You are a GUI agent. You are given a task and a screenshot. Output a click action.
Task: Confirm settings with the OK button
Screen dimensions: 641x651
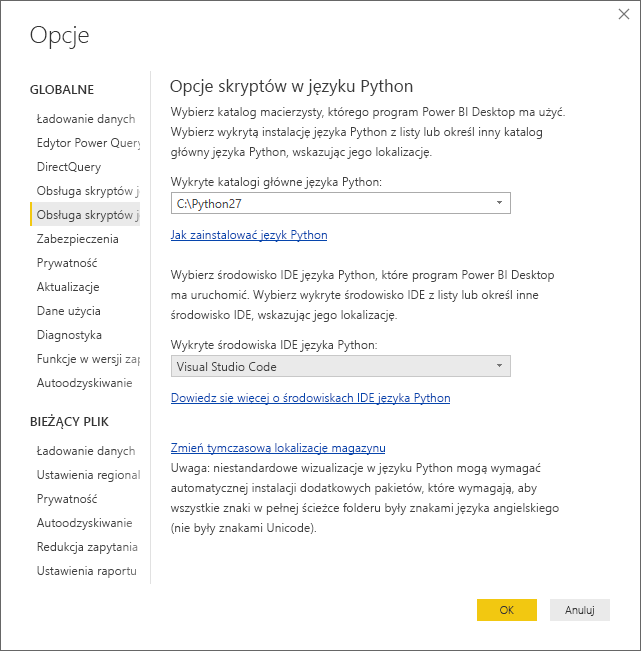(506, 610)
